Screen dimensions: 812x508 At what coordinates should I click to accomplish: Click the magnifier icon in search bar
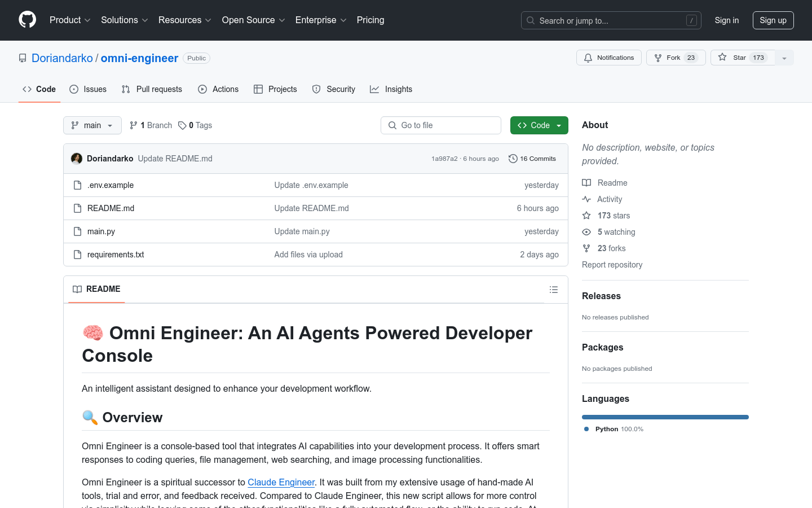click(531, 20)
